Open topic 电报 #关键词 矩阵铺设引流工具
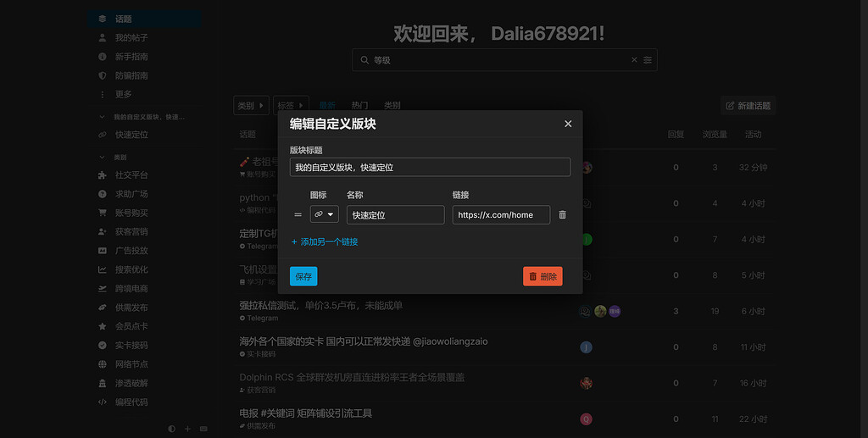868x438 pixels. (x=305, y=413)
